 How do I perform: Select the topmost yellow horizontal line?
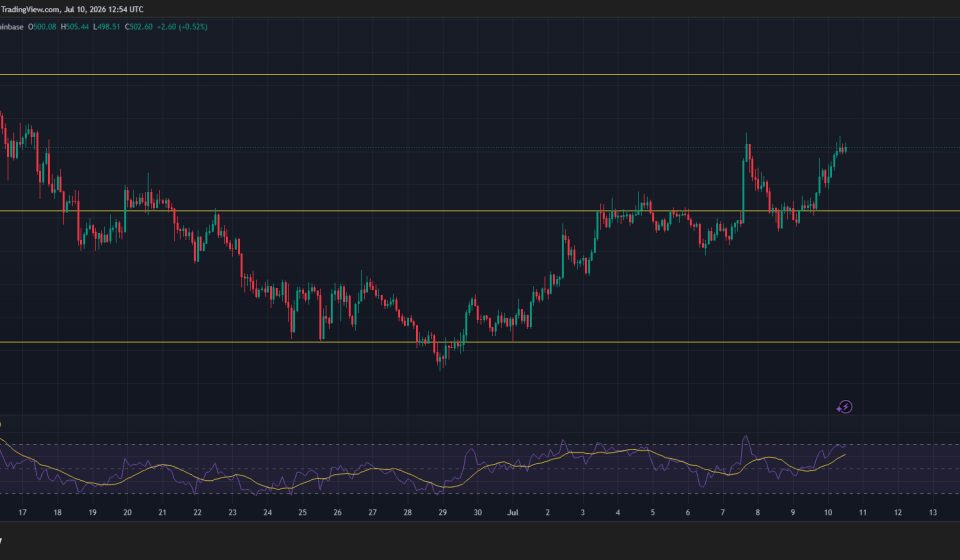[x=480, y=75]
